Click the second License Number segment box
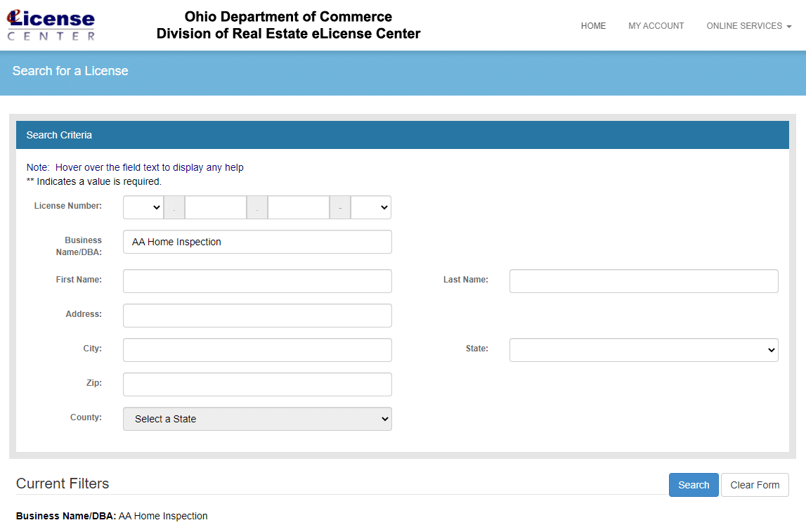The image size is (806, 532). click(x=216, y=207)
